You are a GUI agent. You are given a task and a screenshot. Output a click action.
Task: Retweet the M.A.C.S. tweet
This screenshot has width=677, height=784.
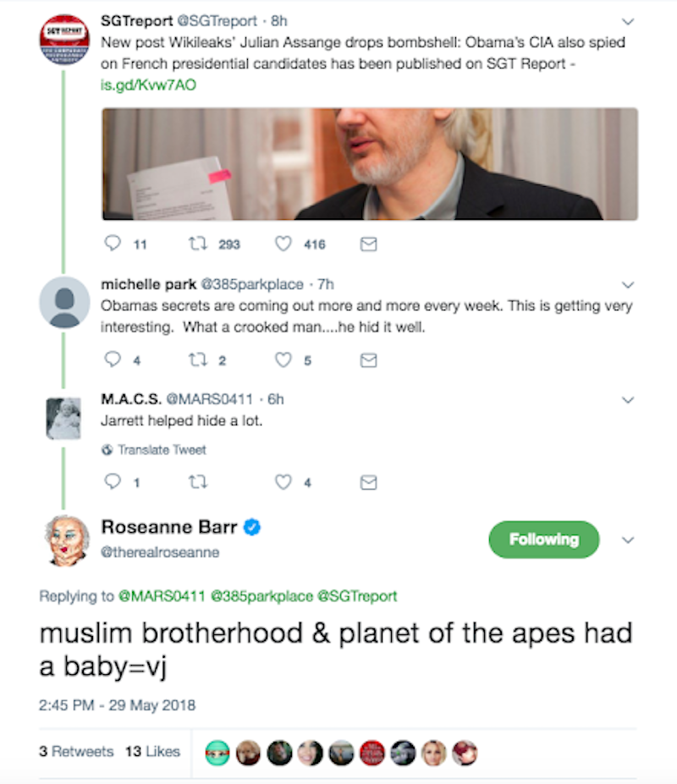(x=198, y=482)
